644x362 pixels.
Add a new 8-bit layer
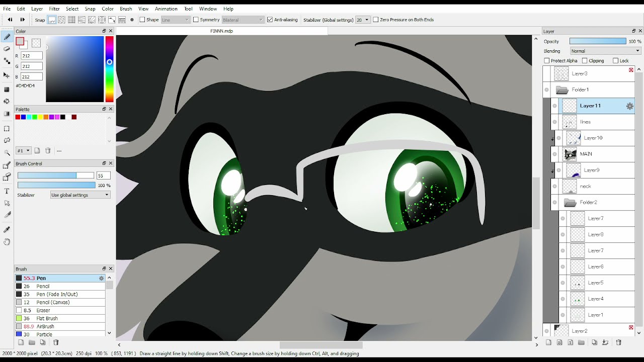[559, 342]
